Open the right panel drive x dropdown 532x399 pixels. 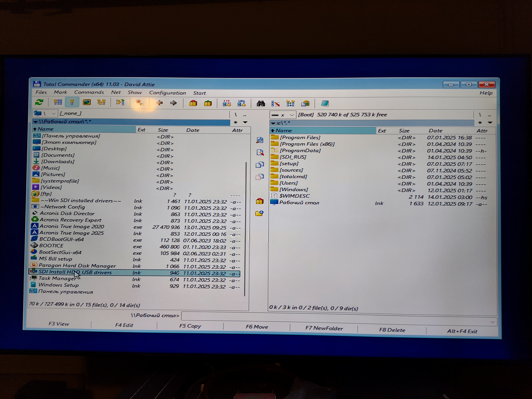pos(283,115)
